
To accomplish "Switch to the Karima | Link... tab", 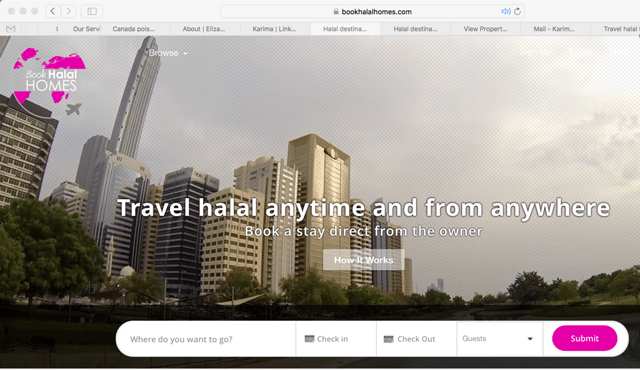I will click(274, 29).
